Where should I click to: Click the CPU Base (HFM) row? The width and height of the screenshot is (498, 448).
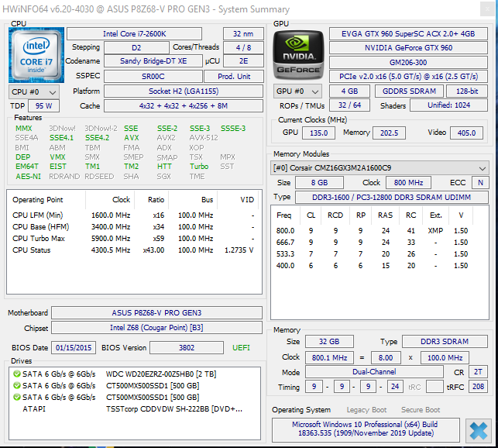(x=133, y=227)
